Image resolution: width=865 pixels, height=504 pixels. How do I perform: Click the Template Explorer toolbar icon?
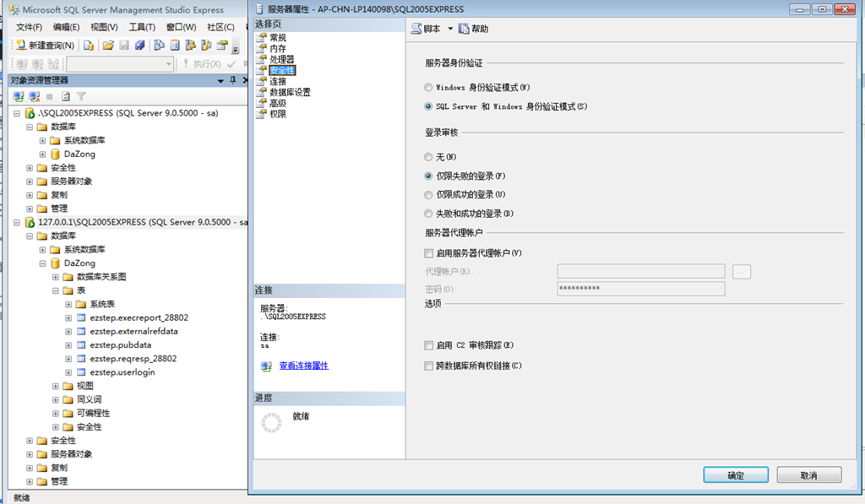click(206, 46)
